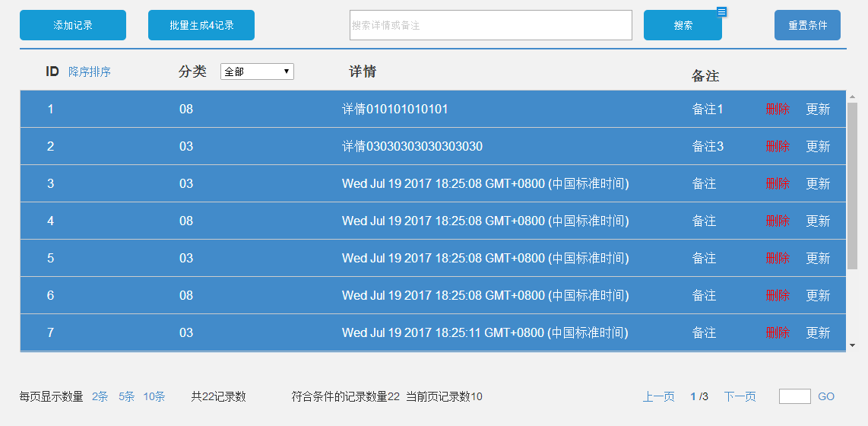This screenshot has height=426, width=868.
Task: Go to 下一页 next page
Action: click(x=740, y=396)
